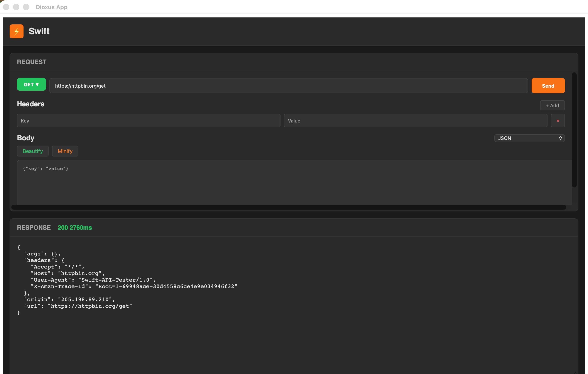Click the header Value input
The height and width of the screenshot is (374, 588).
click(415, 121)
